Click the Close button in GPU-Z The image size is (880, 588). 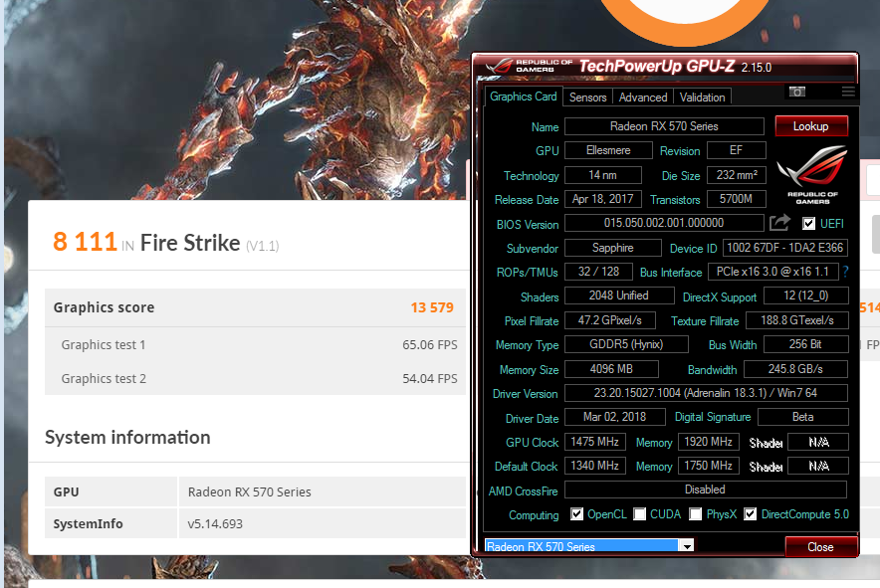[x=820, y=547]
